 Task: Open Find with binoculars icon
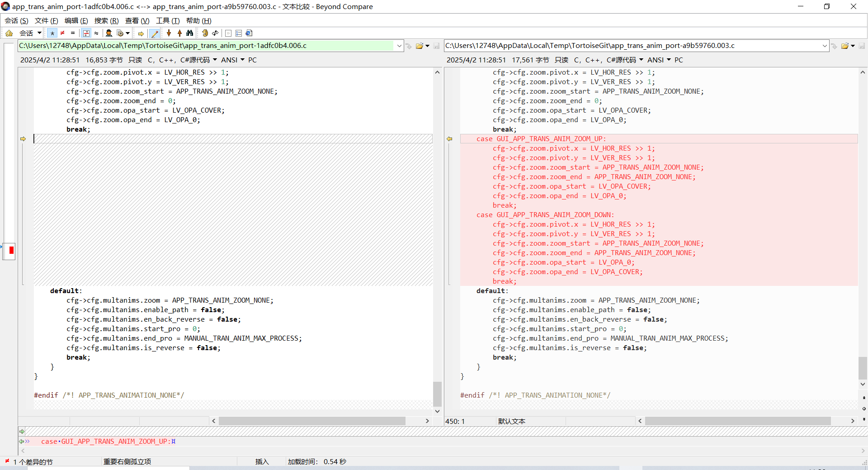[x=189, y=33]
